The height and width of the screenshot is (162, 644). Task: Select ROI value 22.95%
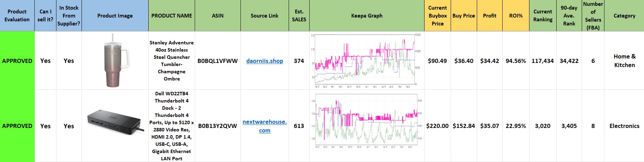point(516,126)
